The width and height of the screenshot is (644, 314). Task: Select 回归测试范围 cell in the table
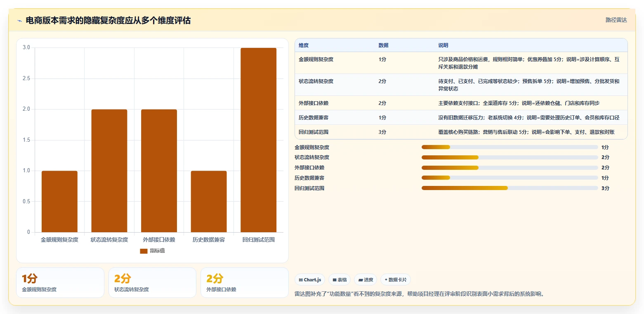click(x=335, y=132)
